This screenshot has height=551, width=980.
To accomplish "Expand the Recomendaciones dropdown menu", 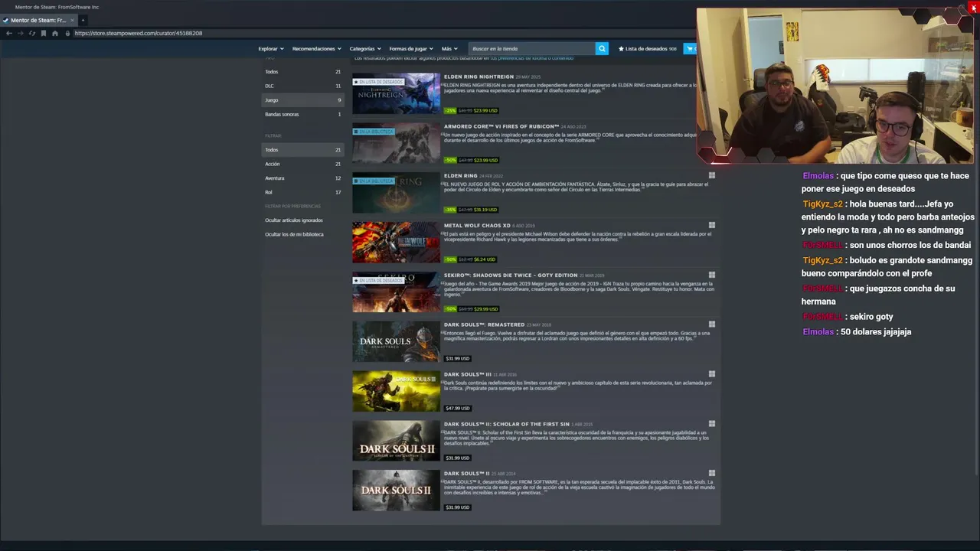I will point(317,48).
